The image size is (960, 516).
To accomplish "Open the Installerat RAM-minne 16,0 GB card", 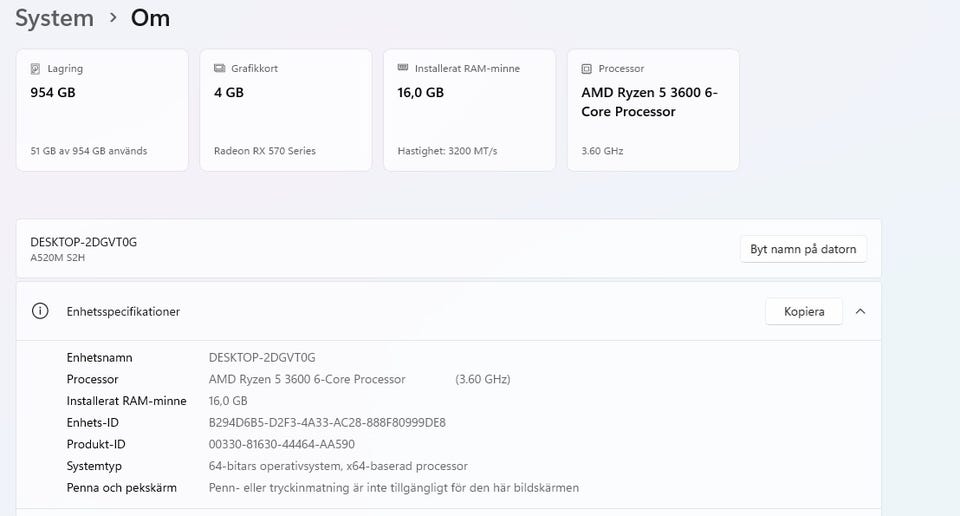I will pos(469,110).
